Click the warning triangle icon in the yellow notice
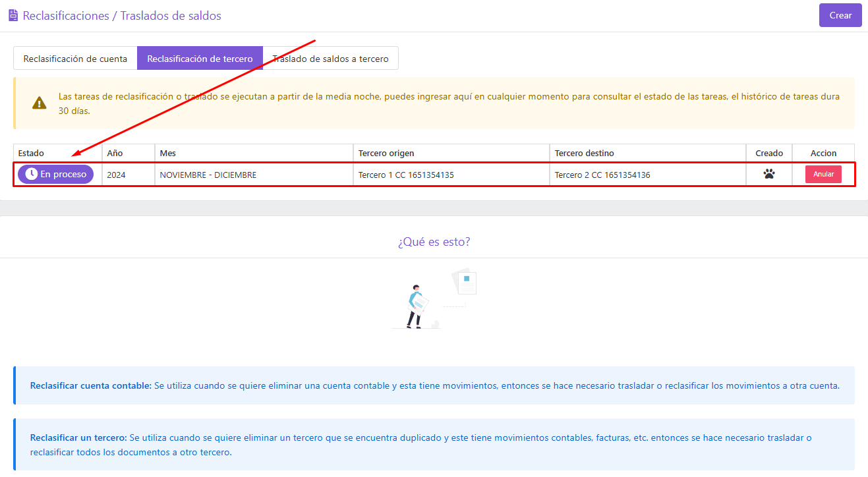The height and width of the screenshot is (477, 868). tap(40, 103)
